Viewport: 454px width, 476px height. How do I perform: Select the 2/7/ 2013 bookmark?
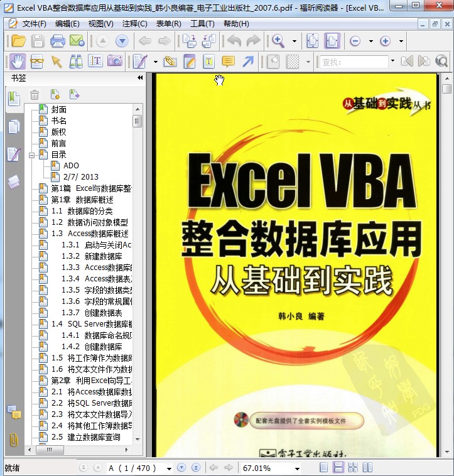point(81,177)
